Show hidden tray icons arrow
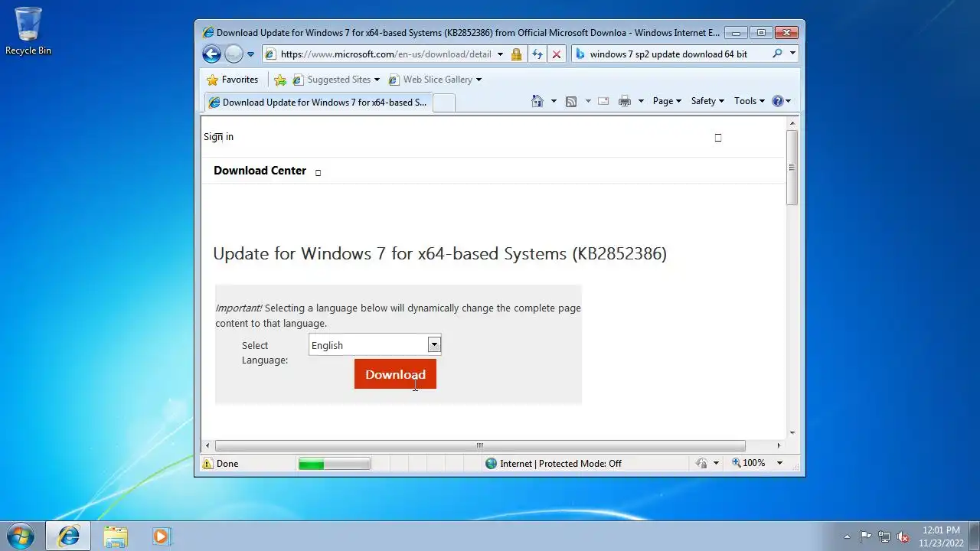 847,536
